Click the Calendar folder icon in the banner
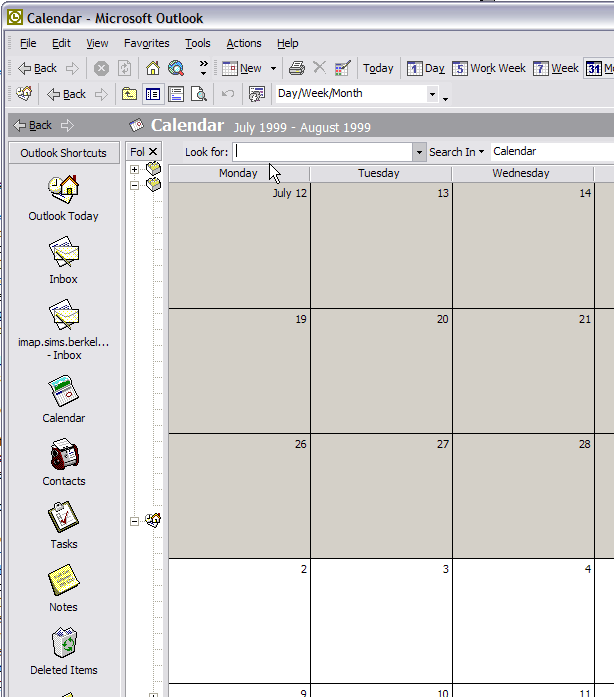Screen dimensions: 614x697 click(136, 125)
